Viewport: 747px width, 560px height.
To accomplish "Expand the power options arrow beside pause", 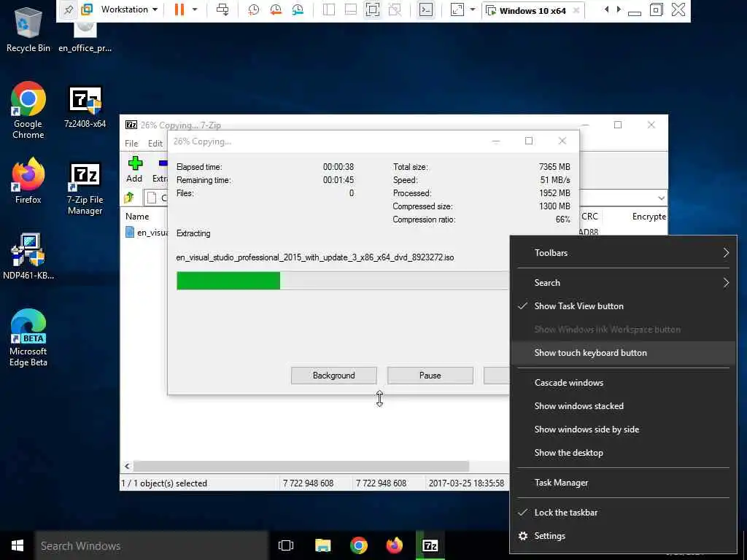I will [x=194, y=9].
